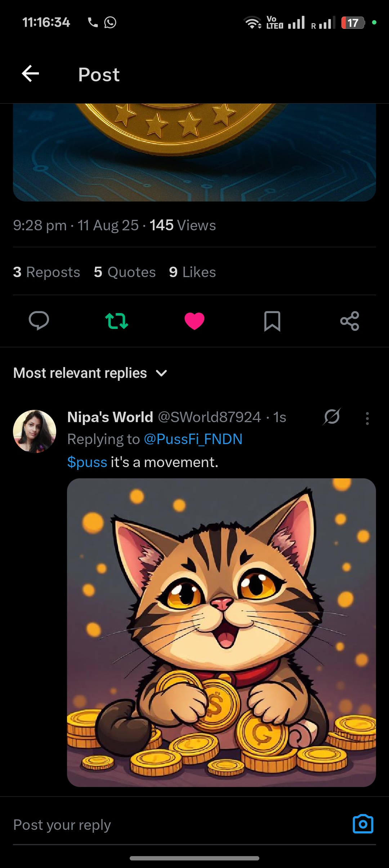The width and height of the screenshot is (389, 868).
Task: Click the chevron beside Most relevant replies
Action: pos(161,374)
